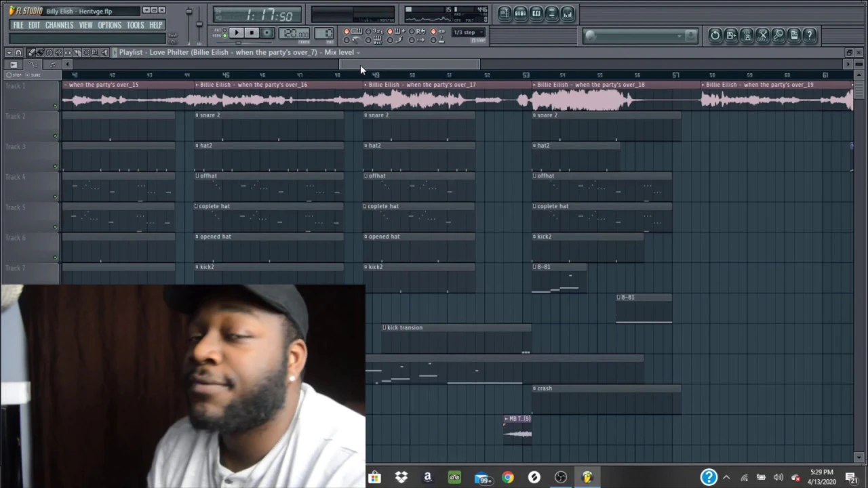This screenshot has width=868, height=488.
Task: Toggle the loop recording option
Action: pyautogui.click(x=412, y=31)
